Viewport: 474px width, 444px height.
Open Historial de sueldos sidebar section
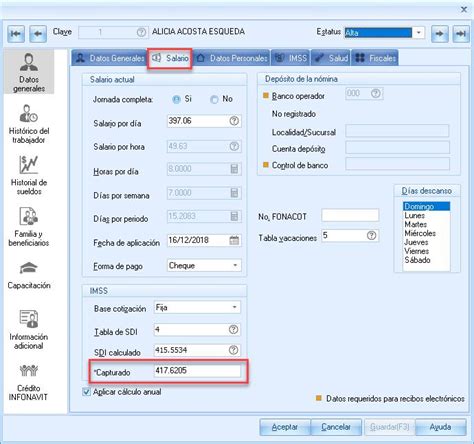[29, 175]
